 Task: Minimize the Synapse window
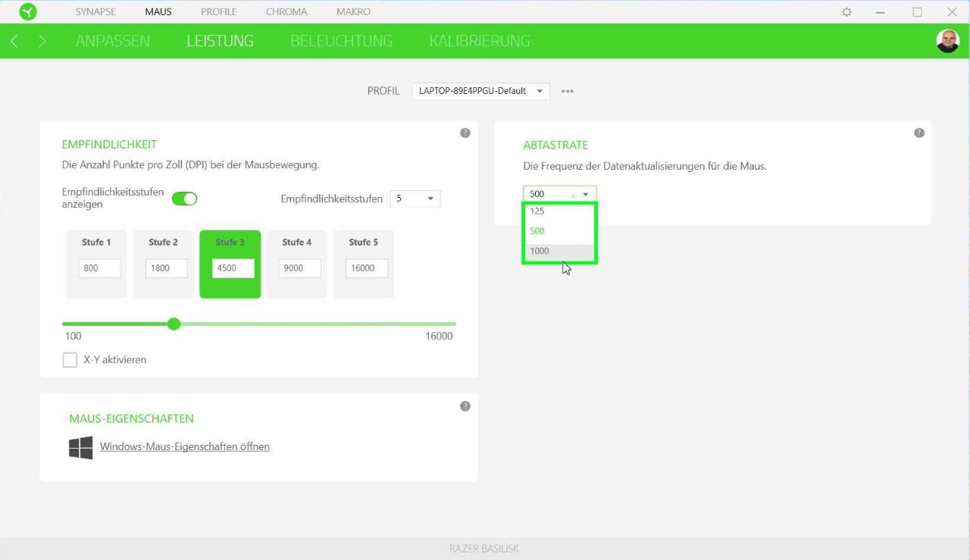(x=880, y=12)
